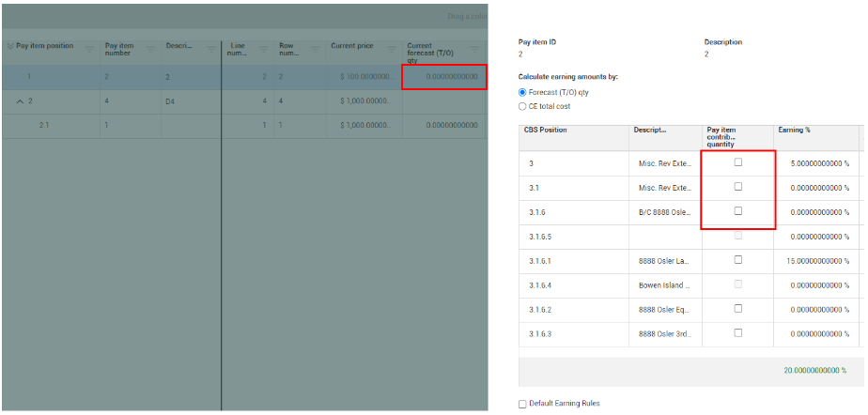The image size is (868, 415).
Task: Expand all rows using double-chevron header icon
Action: coord(10,46)
